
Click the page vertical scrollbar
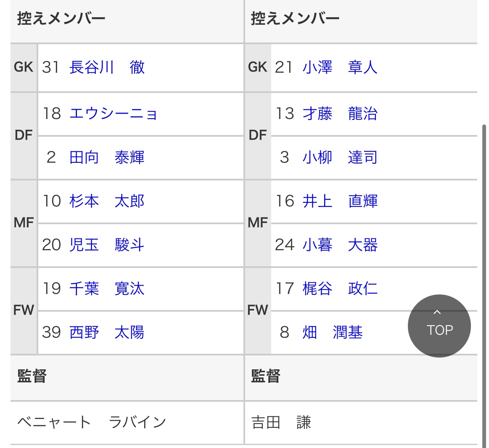tap(484, 252)
